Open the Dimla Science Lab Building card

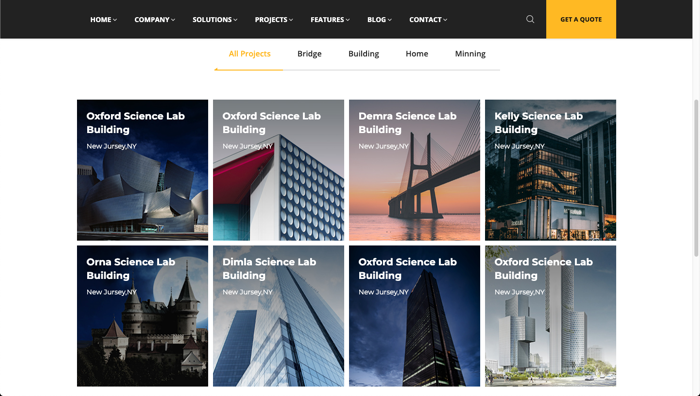tap(279, 316)
